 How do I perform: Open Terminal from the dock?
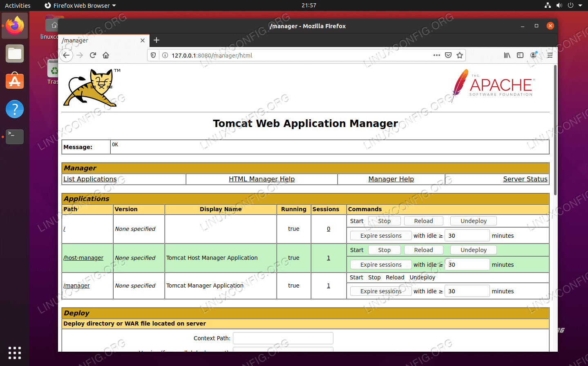(x=15, y=137)
